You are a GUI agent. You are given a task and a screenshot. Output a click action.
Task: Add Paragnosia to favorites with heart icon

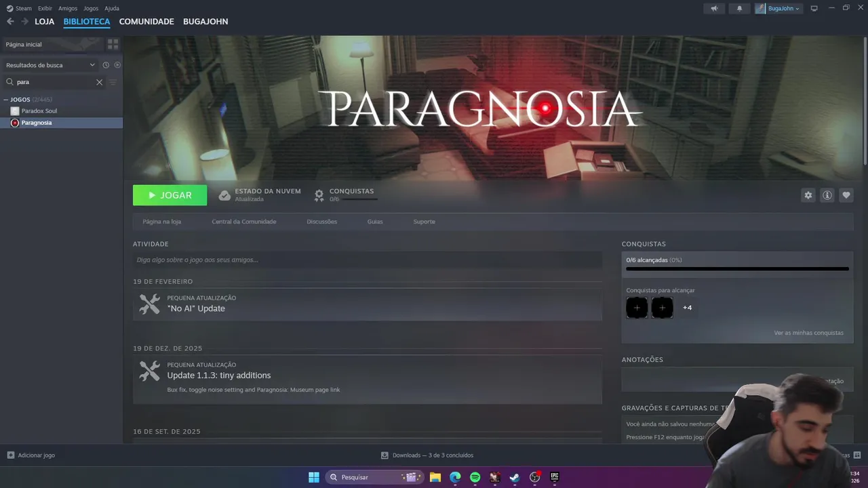point(846,195)
